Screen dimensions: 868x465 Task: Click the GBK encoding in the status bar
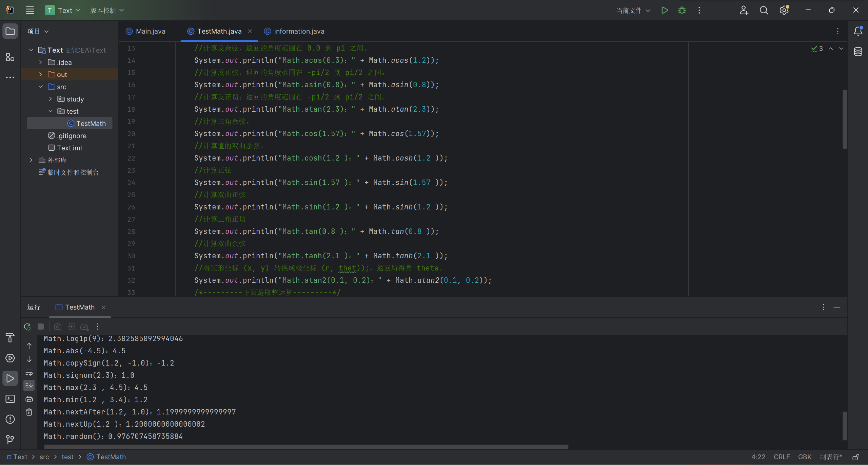[x=805, y=457]
